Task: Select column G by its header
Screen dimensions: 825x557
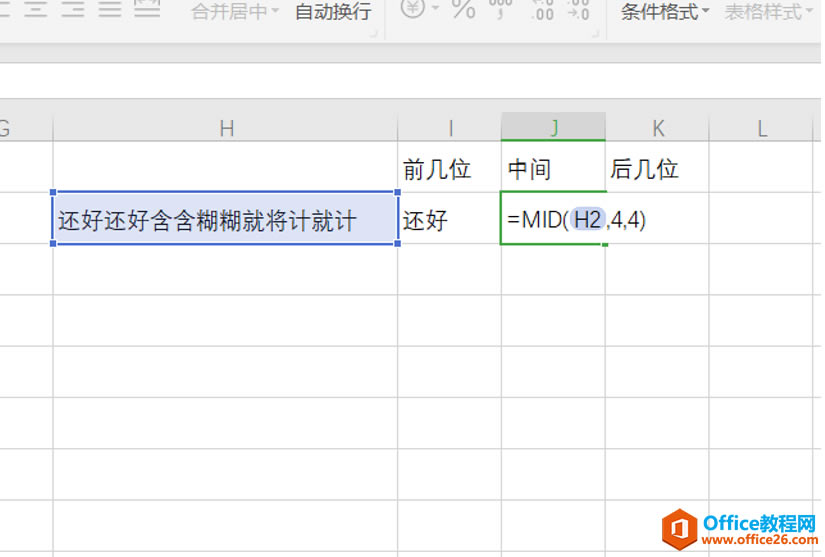Action: pyautogui.click(x=26, y=128)
